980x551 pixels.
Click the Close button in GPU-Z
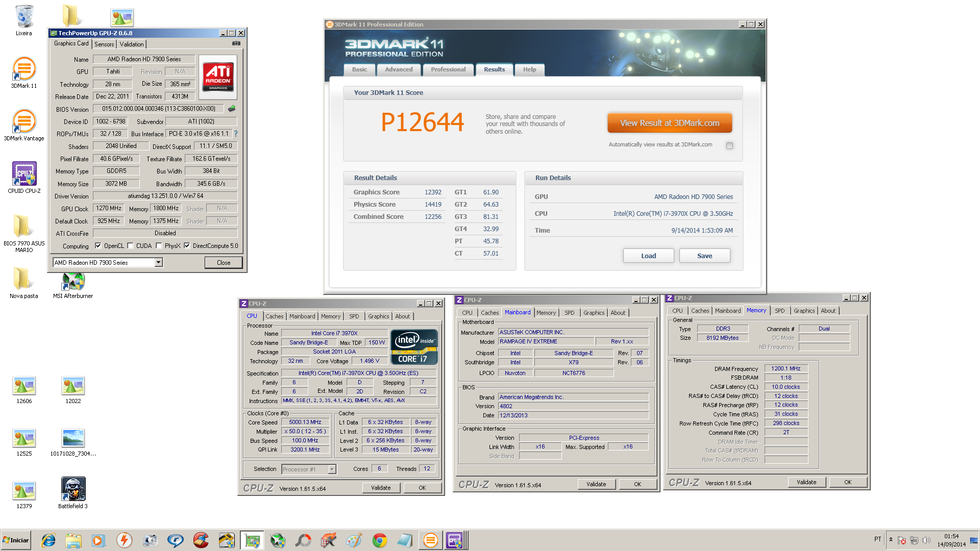click(224, 262)
